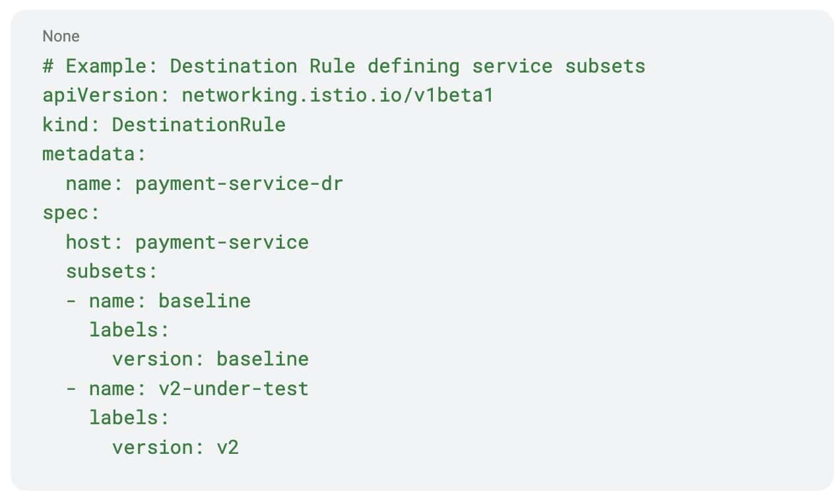Click "labels:" under the v2-under-test subset
This screenshot has height=504, width=838.
[129, 418]
